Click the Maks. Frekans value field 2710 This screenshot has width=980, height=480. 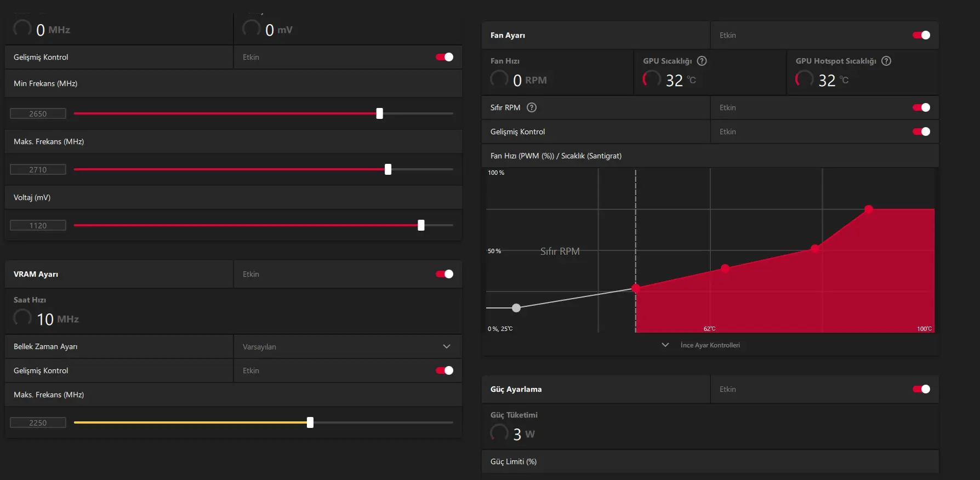(38, 169)
